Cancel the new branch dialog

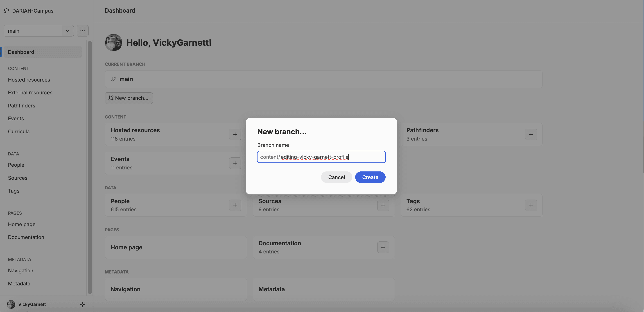click(336, 177)
